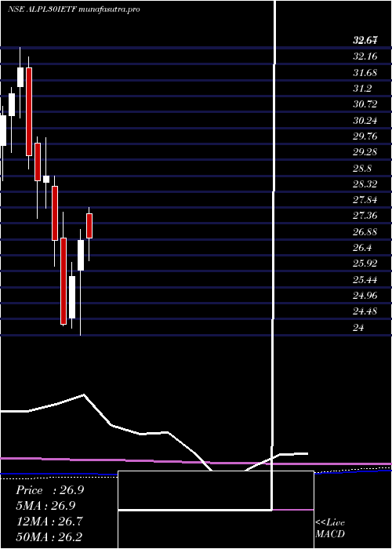Click the 28.32 price axis label
The image size is (392, 549).
365,184
